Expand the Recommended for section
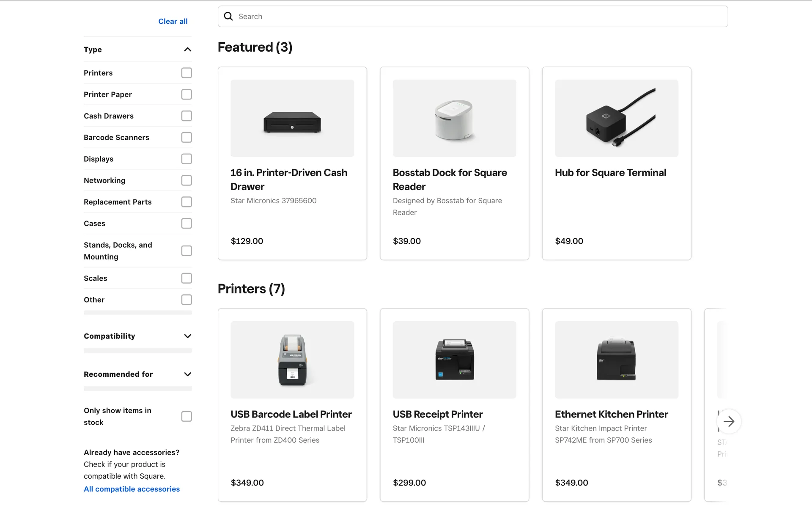Image resolution: width=812 pixels, height=508 pixels. click(x=187, y=374)
